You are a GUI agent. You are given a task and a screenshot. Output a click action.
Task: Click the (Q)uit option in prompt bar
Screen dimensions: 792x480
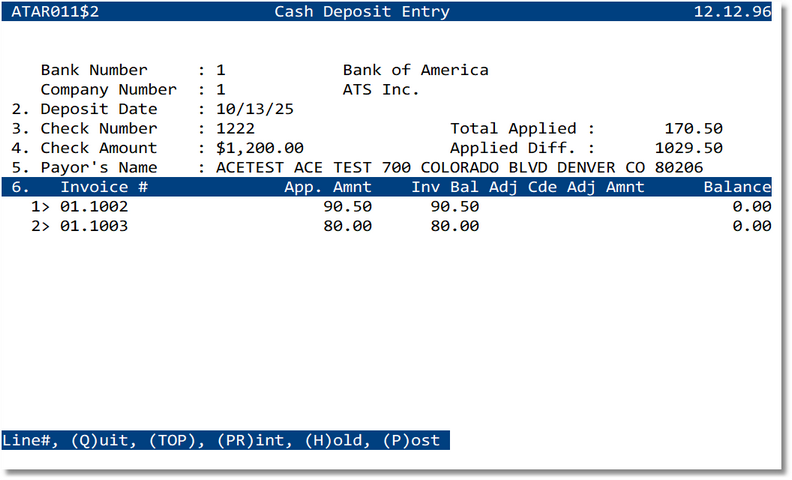click(99, 441)
